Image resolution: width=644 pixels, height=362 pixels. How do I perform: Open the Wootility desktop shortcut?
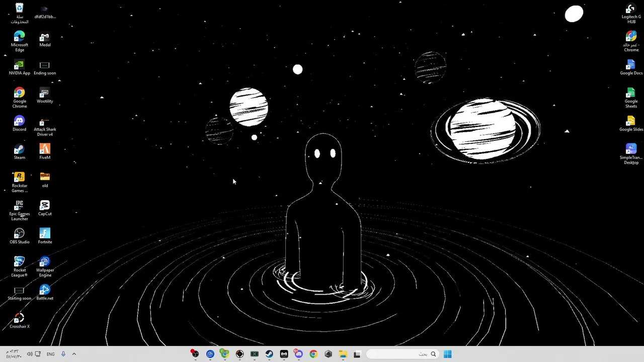coord(45,96)
